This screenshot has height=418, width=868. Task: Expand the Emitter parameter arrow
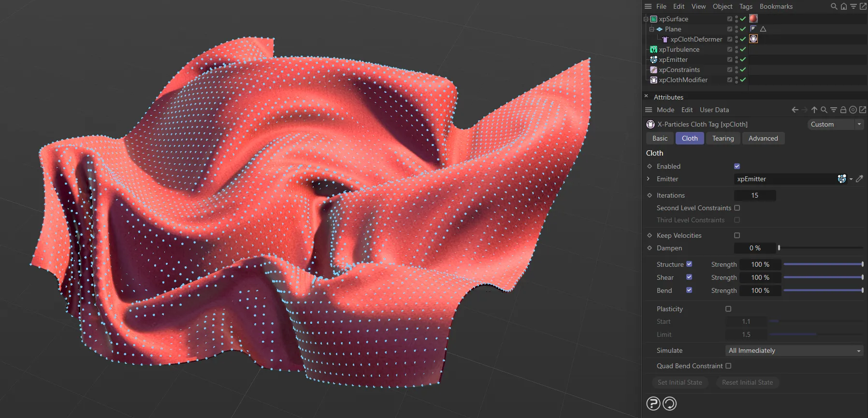click(649, 179)
